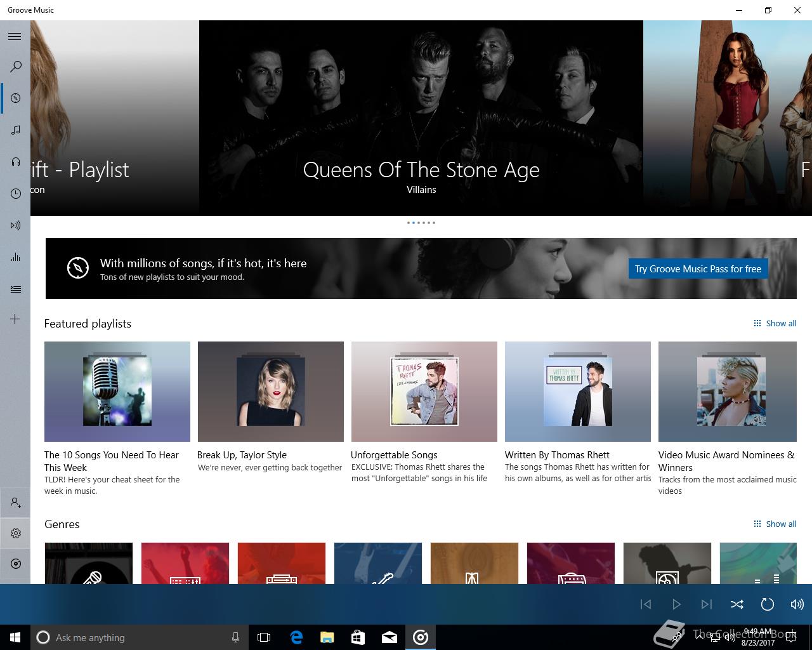Skip to previous track
Image resolution: width=812 pixels, height=650 pixels.
(x=646, y=604)
